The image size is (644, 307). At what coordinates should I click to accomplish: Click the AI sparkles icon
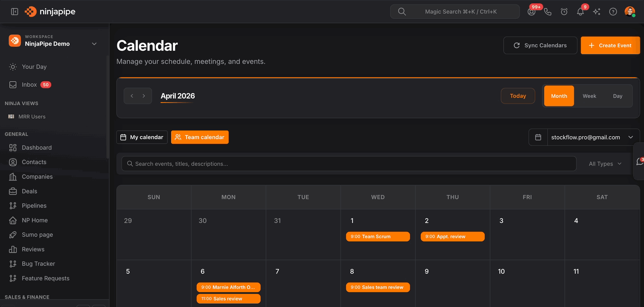coord(597,12)
